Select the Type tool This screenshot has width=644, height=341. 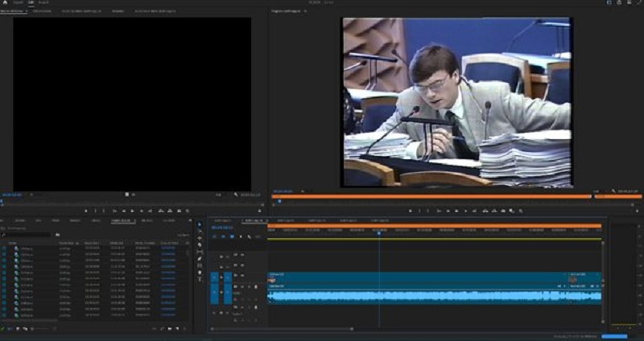[200, 279]
